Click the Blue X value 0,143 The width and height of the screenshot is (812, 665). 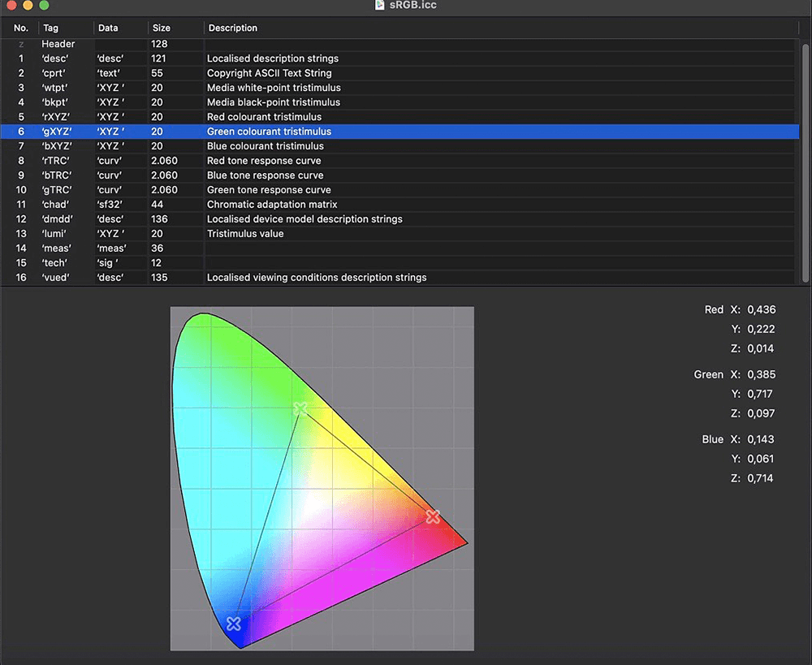761,439
